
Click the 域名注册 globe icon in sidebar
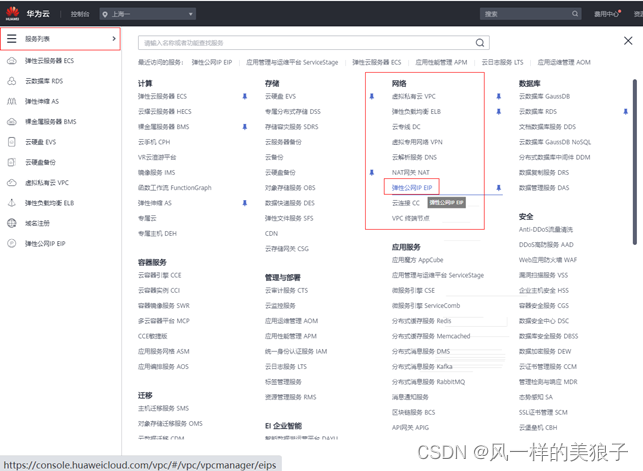point(12,223)
